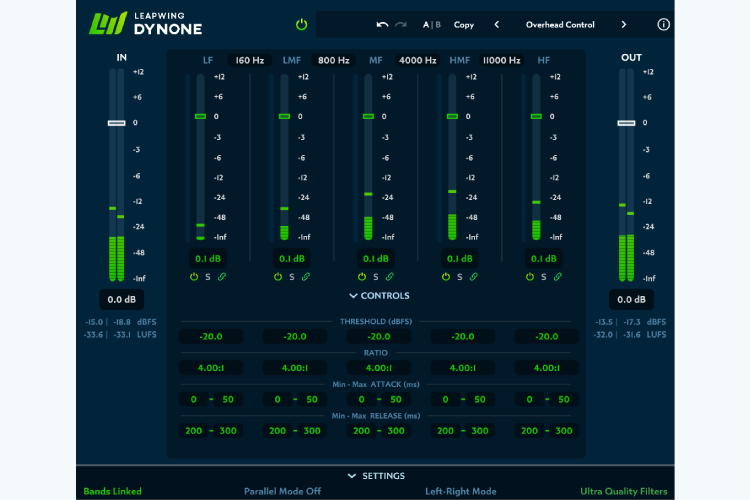The width and height of the screenshot is (750, 500).
Task: Click the OUT gain fader handle
Action: [626, 123]
